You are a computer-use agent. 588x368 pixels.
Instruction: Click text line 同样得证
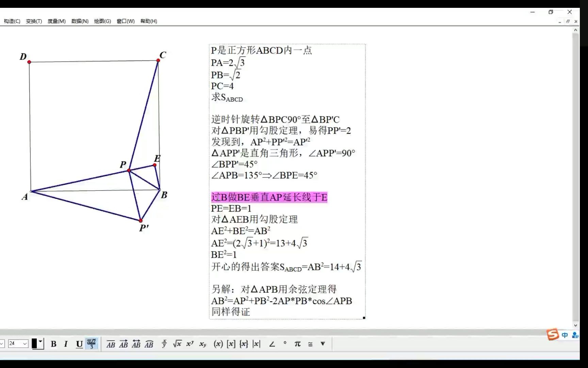tap(231, 312)
